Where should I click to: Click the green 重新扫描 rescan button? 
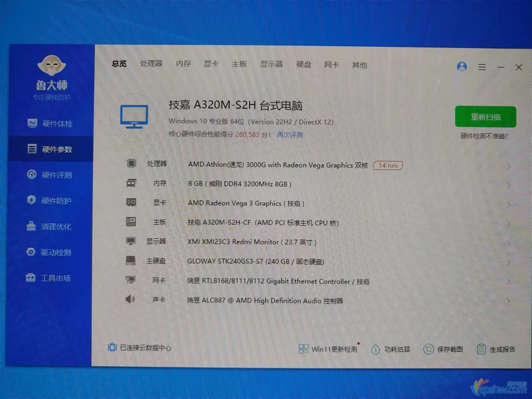click(x=486, y=117)
